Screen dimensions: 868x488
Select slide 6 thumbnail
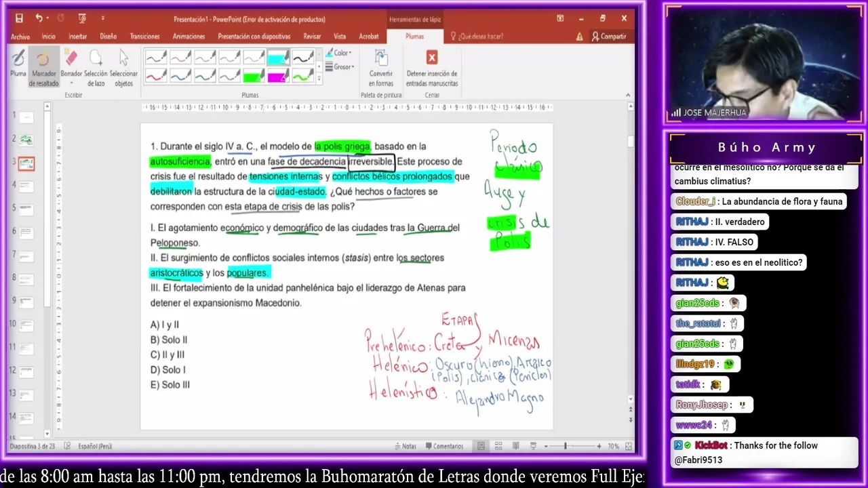(26, 232)
